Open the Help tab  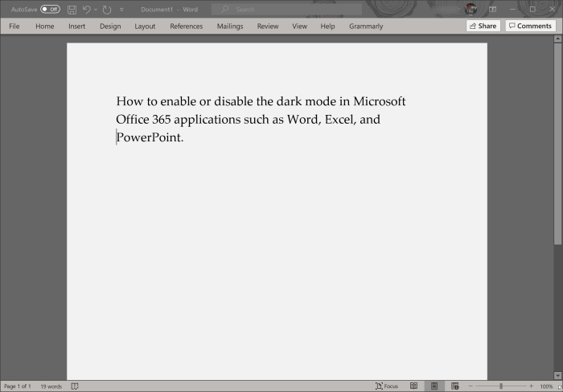[x=327, y=27]
